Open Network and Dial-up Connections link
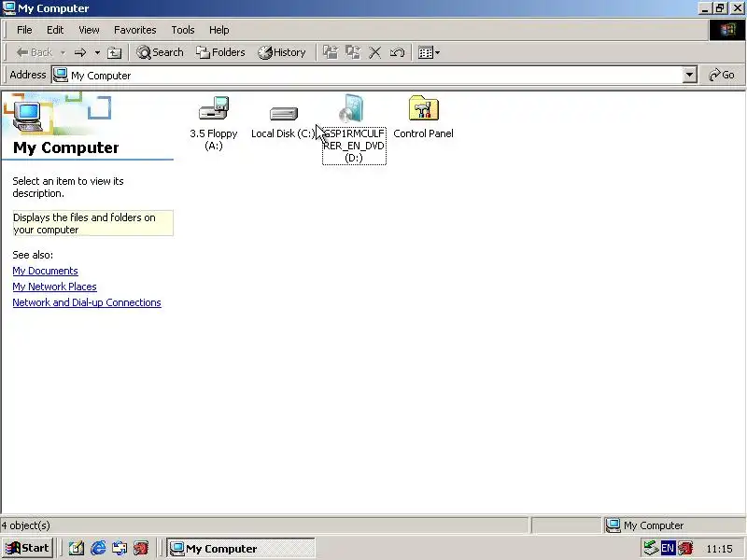Viewport: 747px width, 560px height. point(87,302)
